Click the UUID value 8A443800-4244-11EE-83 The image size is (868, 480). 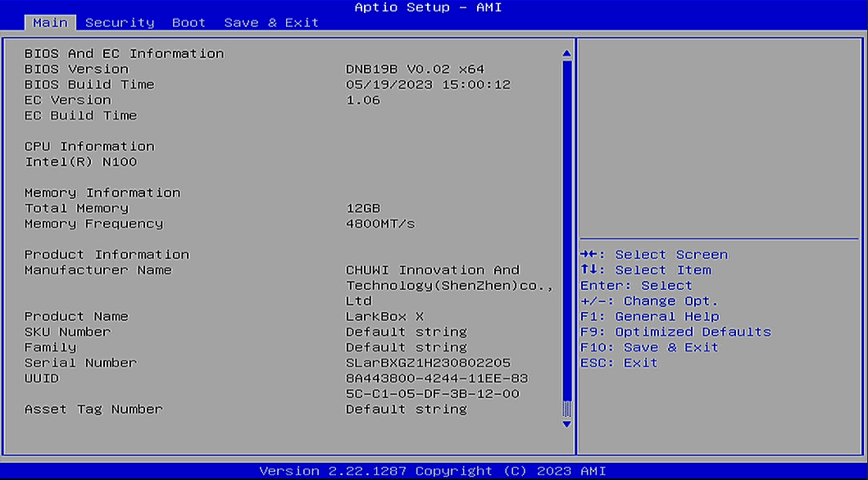click(x=437, y=378)
